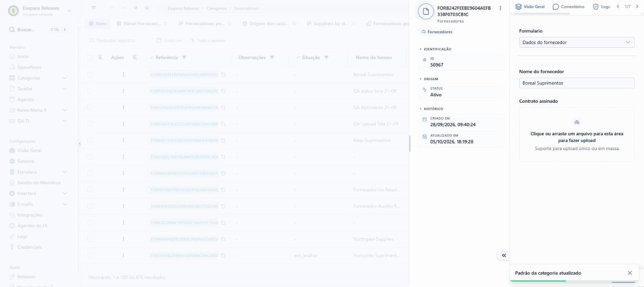The height and width of the screenshot is (287, 644).
Task: Expand the Interface sidebar menu
Action: click(x=65, y=193)
